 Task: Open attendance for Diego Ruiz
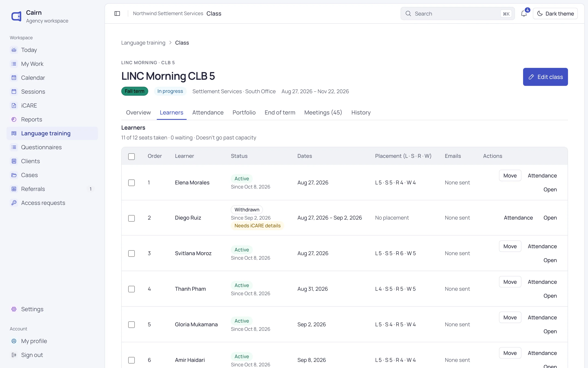(x=518, y=218)
